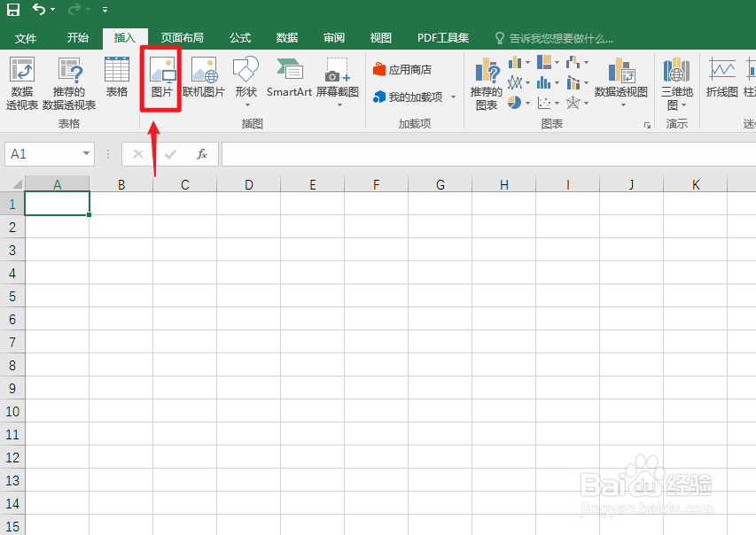Insert a 数据透视表 (PivotTable)
Image resolution: width=756 pixels, height=535 pixels.
pos(21,81)
